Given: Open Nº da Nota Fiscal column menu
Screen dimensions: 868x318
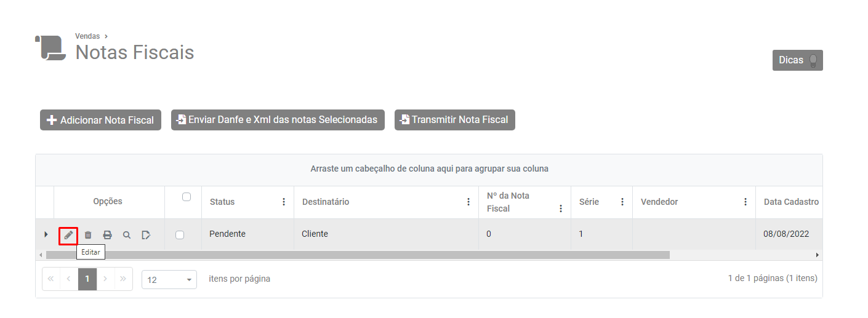Looking at the screenshot, I should pyautogui.click(x=561, y=209).
